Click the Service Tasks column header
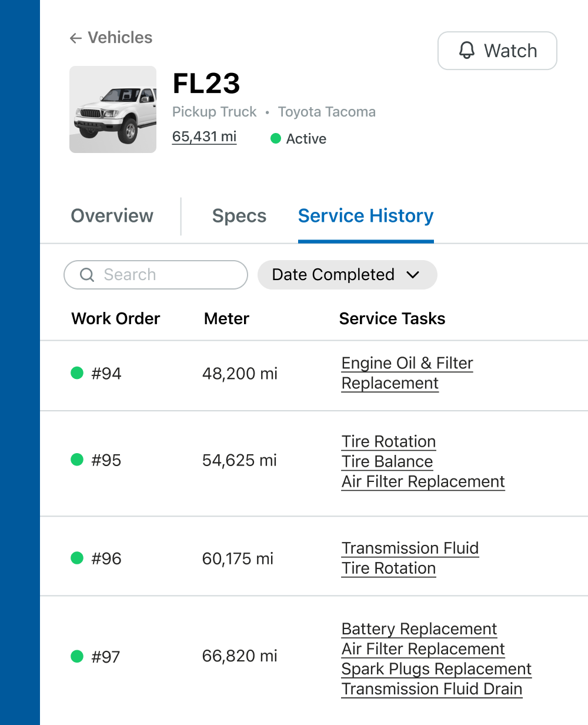The image size is (588, 725). 392,319
